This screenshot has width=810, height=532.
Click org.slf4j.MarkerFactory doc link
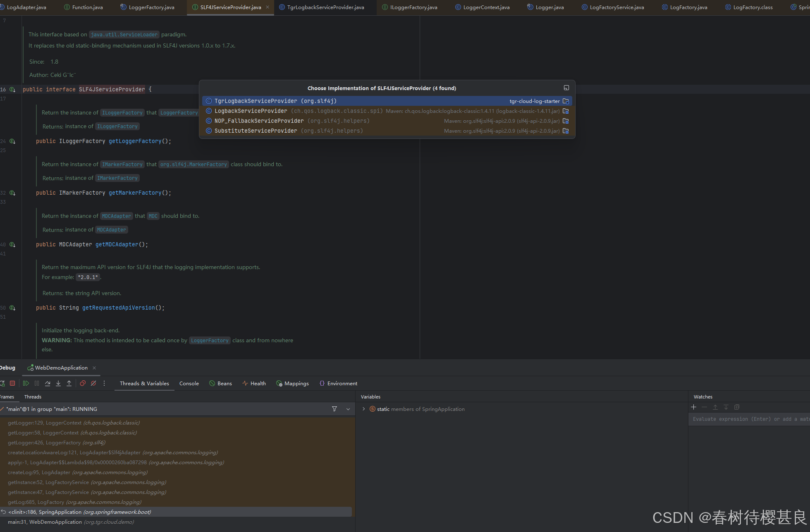(194, 164)
